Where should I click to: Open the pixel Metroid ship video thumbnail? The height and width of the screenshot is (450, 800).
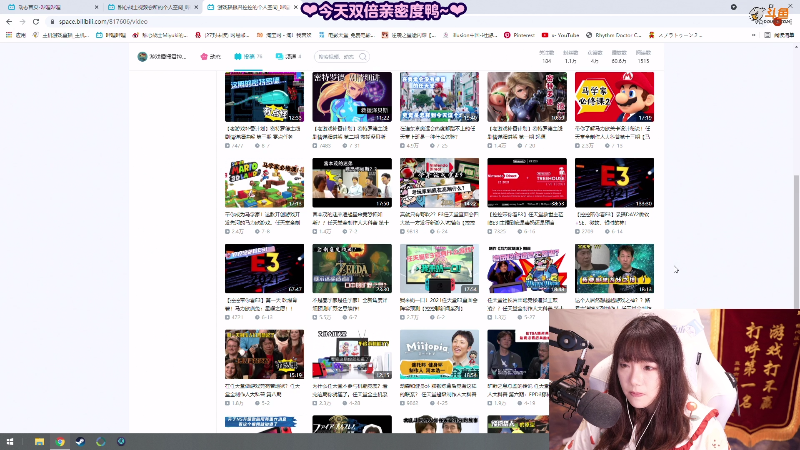[264, 97]
